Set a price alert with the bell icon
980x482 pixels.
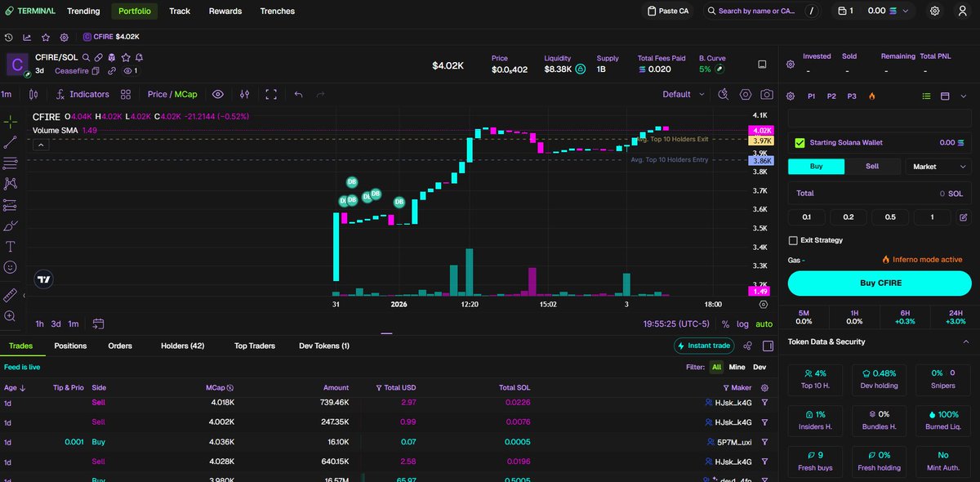140,57
